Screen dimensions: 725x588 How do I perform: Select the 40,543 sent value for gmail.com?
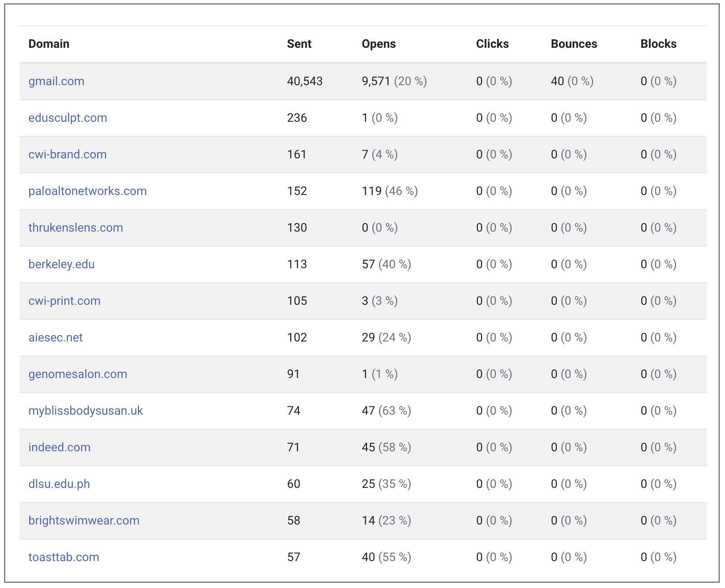click(x=305, y=81)
